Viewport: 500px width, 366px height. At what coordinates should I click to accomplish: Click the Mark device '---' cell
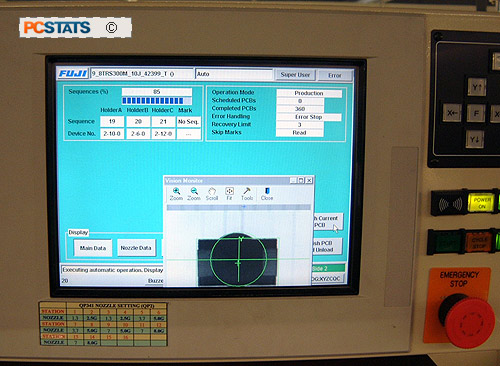click(188, 134)
